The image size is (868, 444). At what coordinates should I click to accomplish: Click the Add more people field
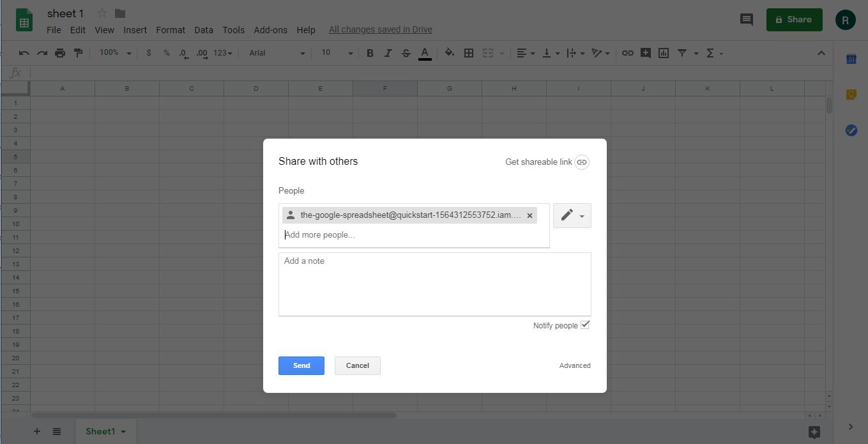[x=414, y=235]
